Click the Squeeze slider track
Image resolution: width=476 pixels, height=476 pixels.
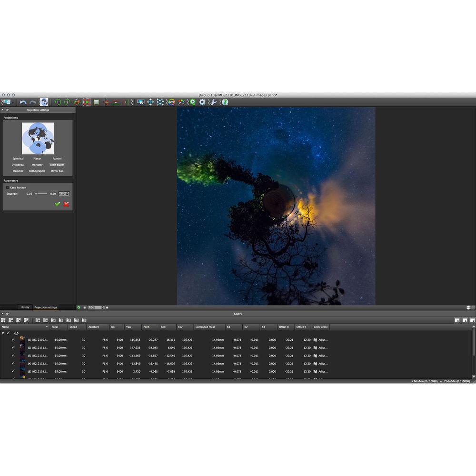pyautogui.click(x=41, y=194)
